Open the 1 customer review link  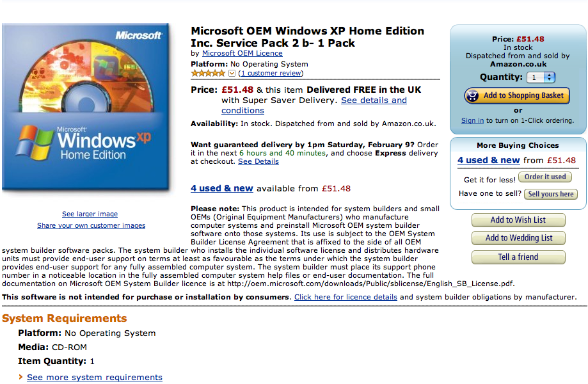[x=271, y=73]
